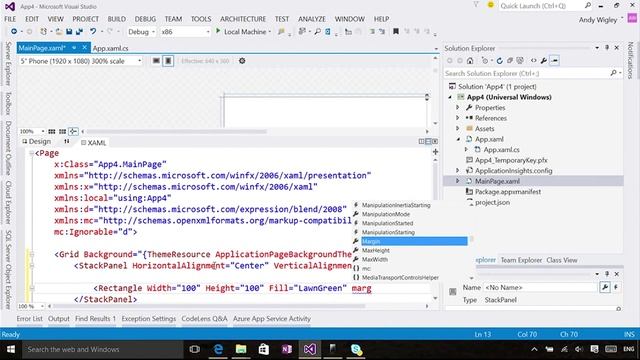Toggle the show grid icon in designer
Image resolution: width=640 pixels, height=360 pixels.
[51, 131]
